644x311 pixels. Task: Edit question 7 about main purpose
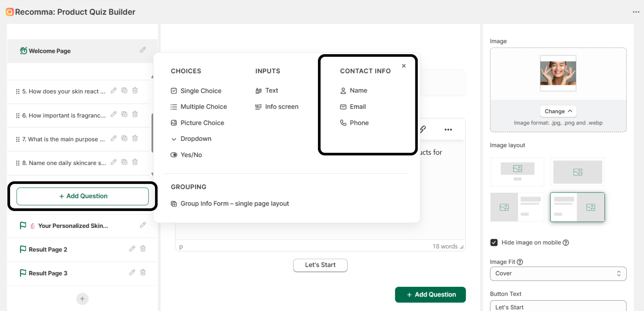click(x=113, y=139)
